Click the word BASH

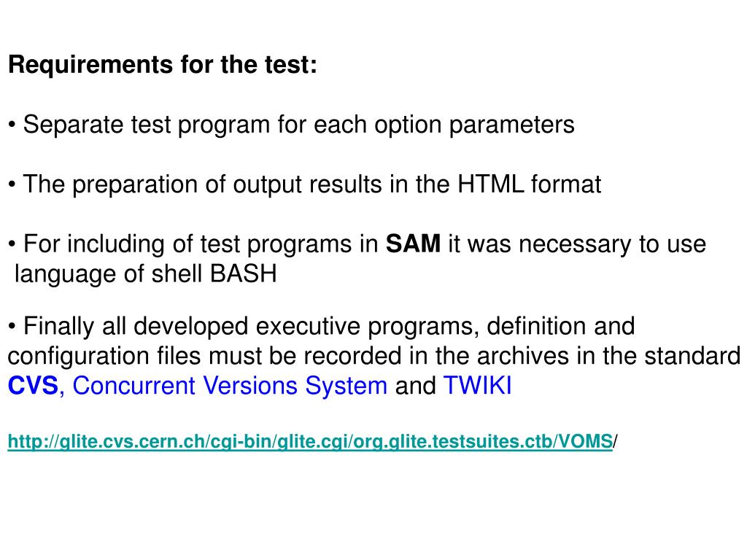click(244, 274)
